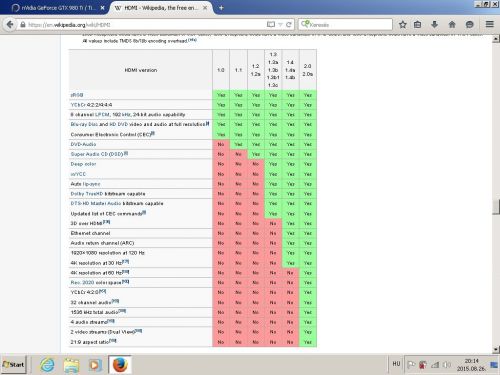Image resolution: width=500 pixels, height=375 pixels.
Task: Open the sRGB link in the table
Action: pos(77,95)
